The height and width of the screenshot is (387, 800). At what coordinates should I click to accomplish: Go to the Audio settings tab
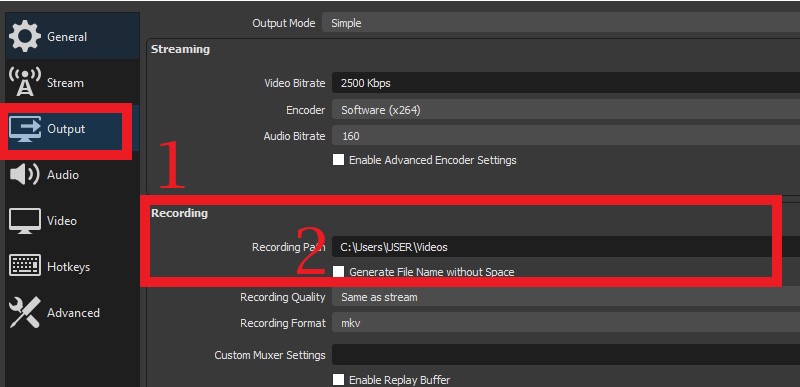click(x=72, y=175)
